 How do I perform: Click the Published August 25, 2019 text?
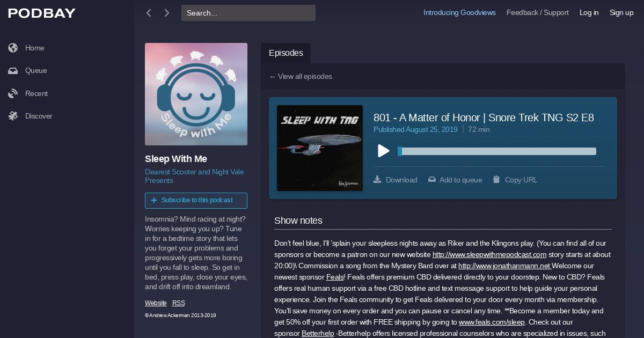(x=415, y=129)
